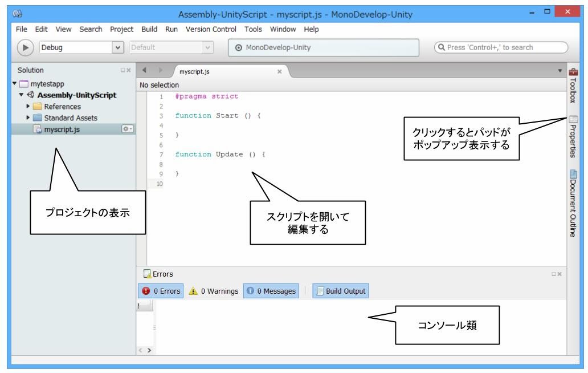Toggle the 0 Errors filter
The width and height of the screenshot is (588, 373).
pyautogui.click(x=161, y=291)
